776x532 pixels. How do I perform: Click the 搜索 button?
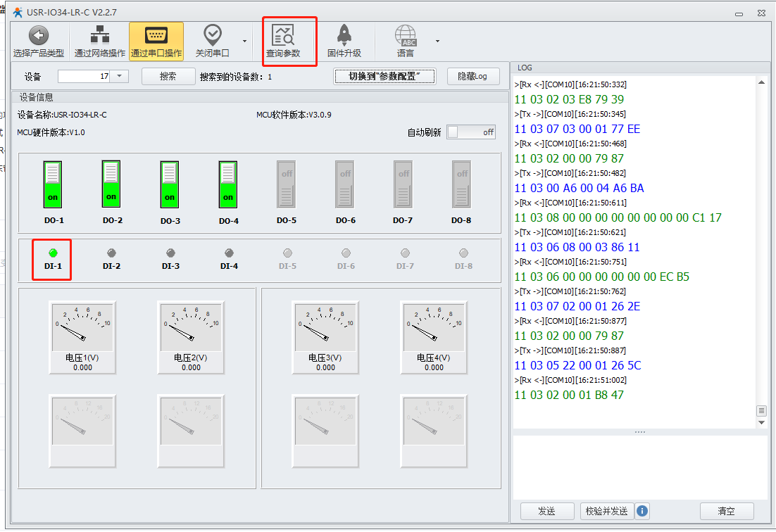point(168,77)
